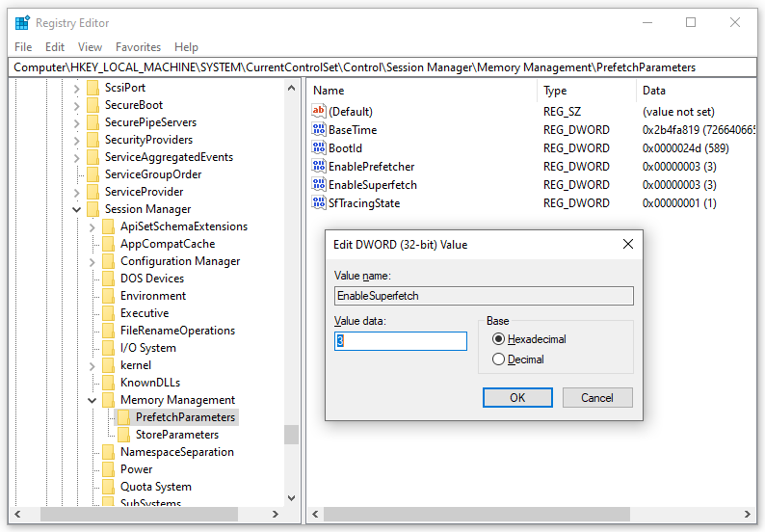Open the Edit menu
Image resolution: width=765 pixels, height=532 pixels.
pyautogui.click(x=55, y=46)
